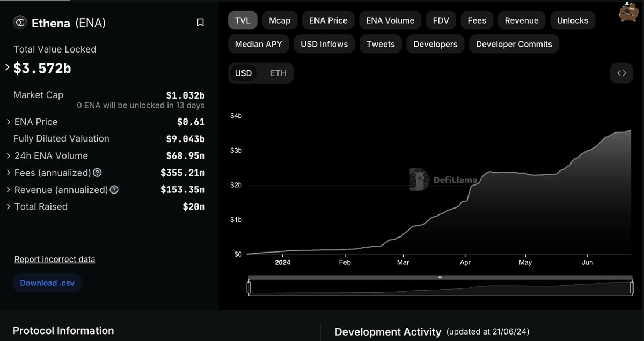Click the Fully Diluted Valuation label
The width and height of the screenshot is (644, 341).
61,138
